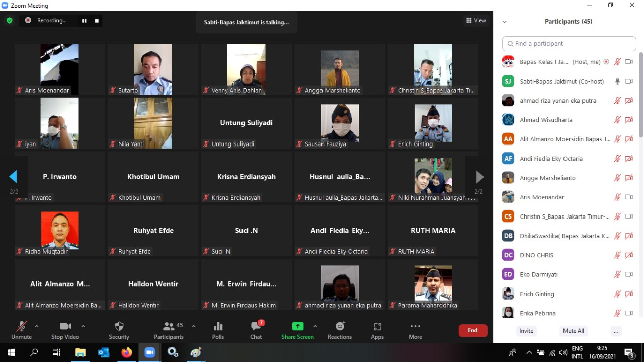Open share screen options arrow
Image resolution: width=644 pixels, height=362 pixels.
pyautogui.click(x=315, y=326)
